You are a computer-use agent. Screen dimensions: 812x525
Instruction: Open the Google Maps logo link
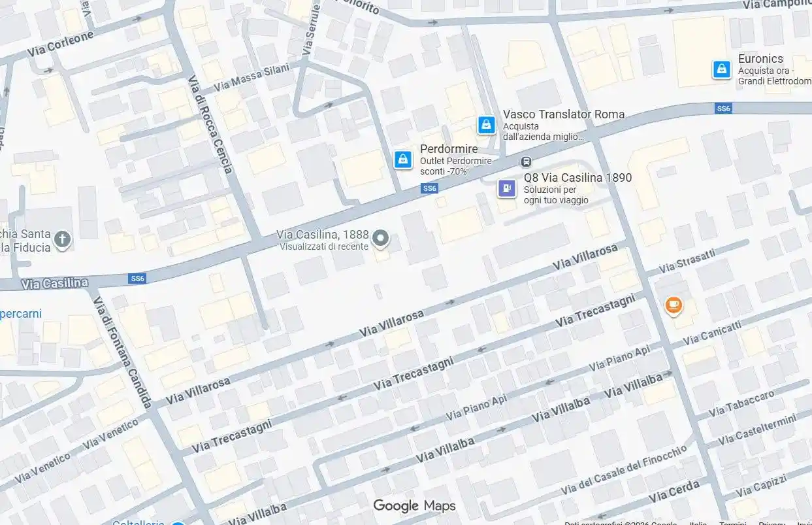tap(414, 505)
